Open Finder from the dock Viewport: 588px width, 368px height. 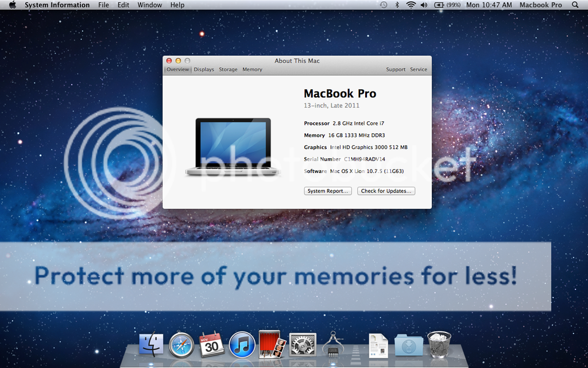[x=152, y=344]
